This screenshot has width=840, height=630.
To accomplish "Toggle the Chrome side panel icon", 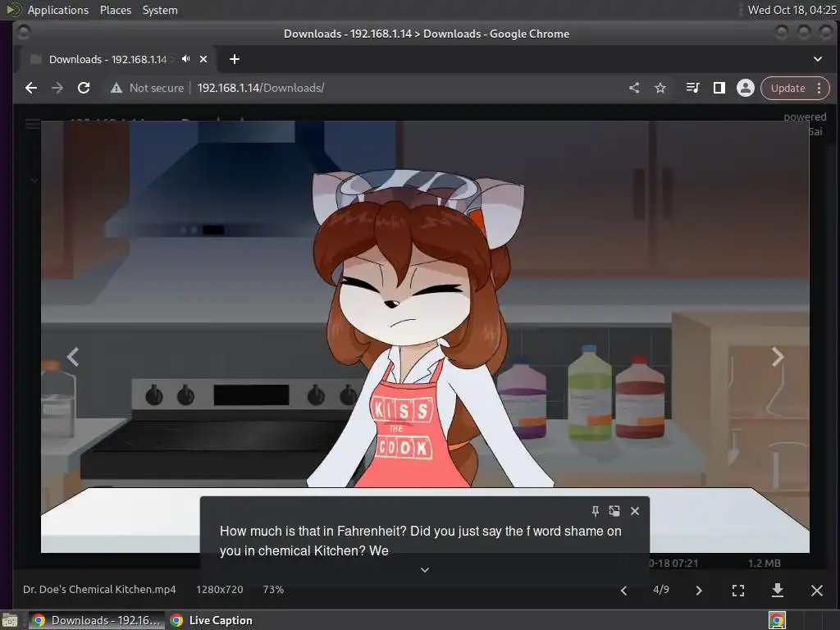I will tap(719, 88).
